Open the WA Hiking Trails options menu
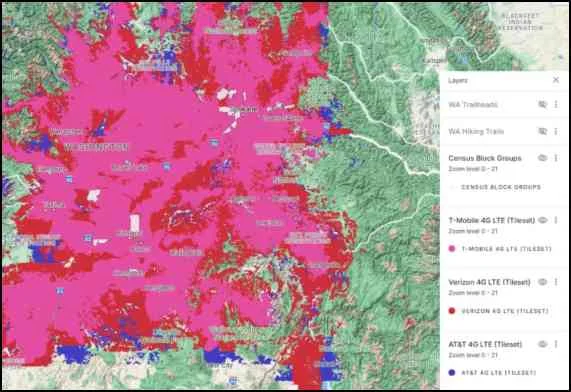Viewport: 571px width, 392px height. [x=556, y=131]
